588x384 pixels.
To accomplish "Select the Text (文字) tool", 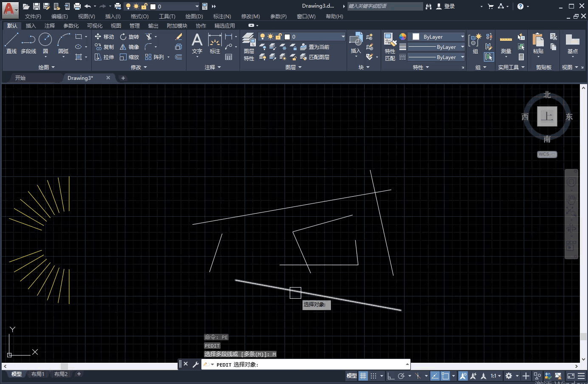I will [x=197, y=44].
